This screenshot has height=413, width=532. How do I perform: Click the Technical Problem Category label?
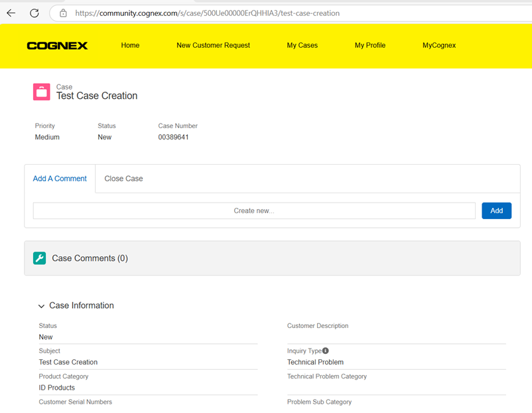[x=327, y=376]
